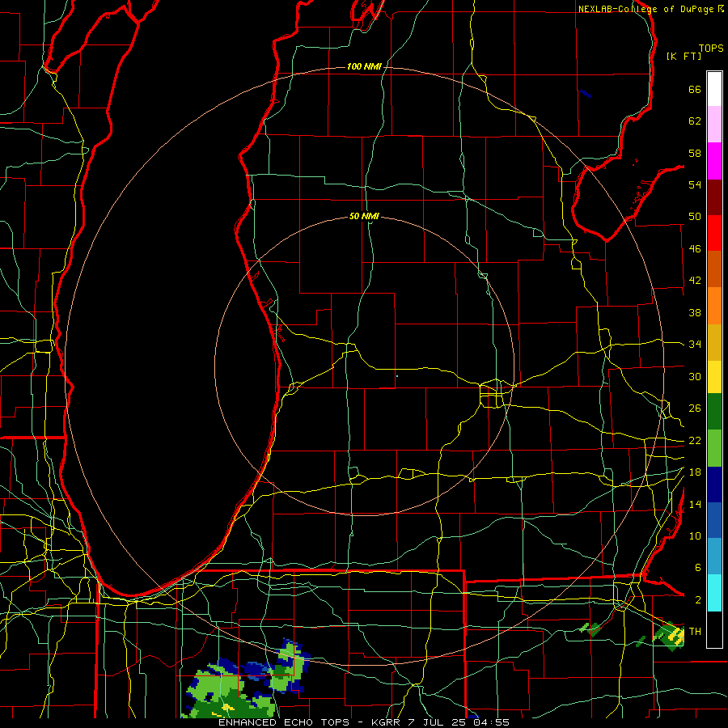Click the 'ENHANCED ECHO TOPS' product title
728x728 pixels.
coord(284,722)
